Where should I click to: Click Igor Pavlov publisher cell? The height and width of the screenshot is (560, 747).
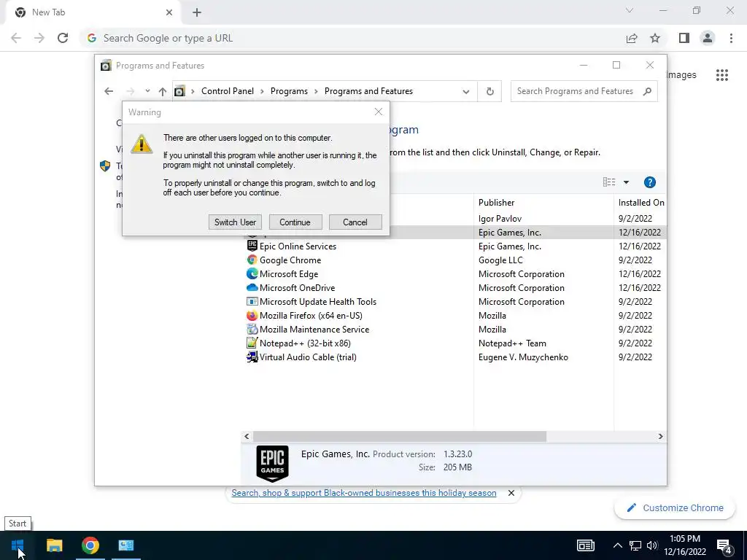(500, 219)
